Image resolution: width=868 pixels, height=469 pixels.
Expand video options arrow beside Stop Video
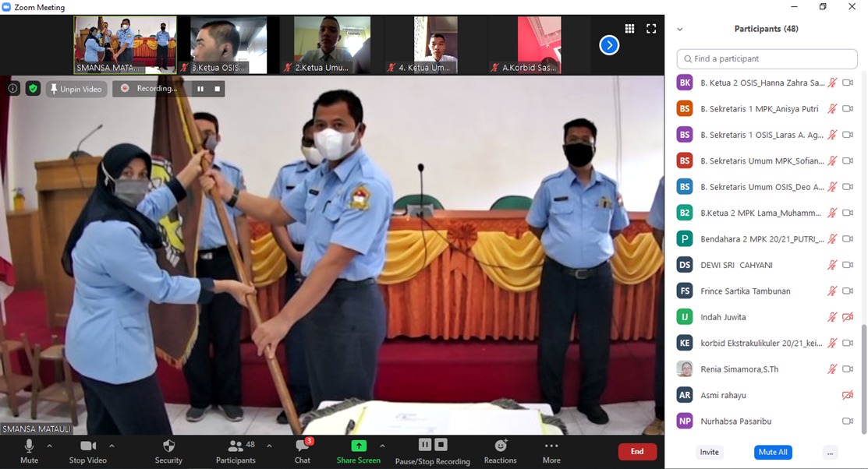(112, 446)
